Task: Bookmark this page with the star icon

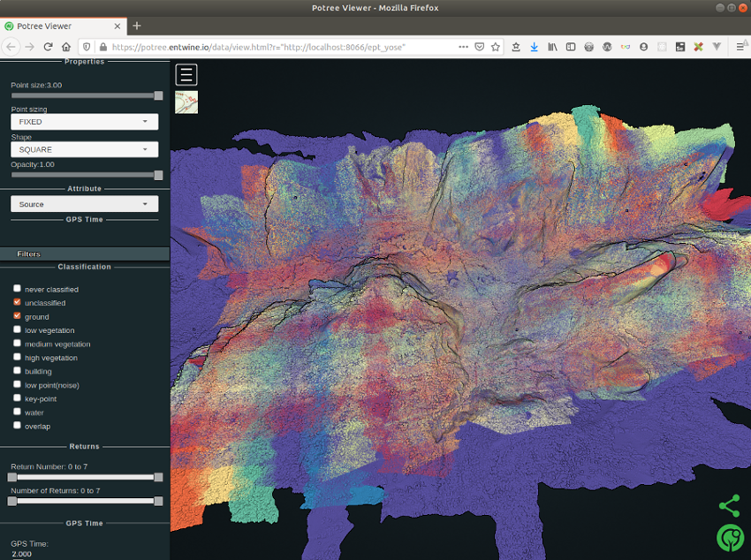Action: (496, 47)
